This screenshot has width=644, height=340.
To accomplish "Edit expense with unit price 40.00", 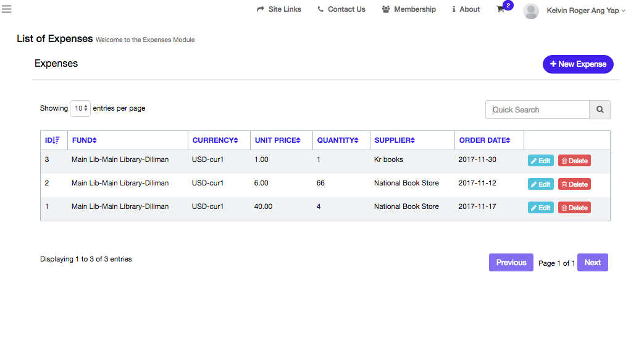I will (540, 208).
